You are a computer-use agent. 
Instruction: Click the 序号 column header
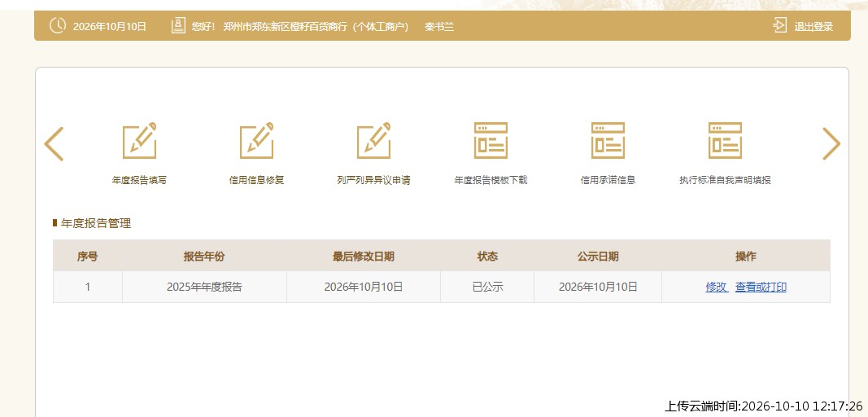[88, 257]
